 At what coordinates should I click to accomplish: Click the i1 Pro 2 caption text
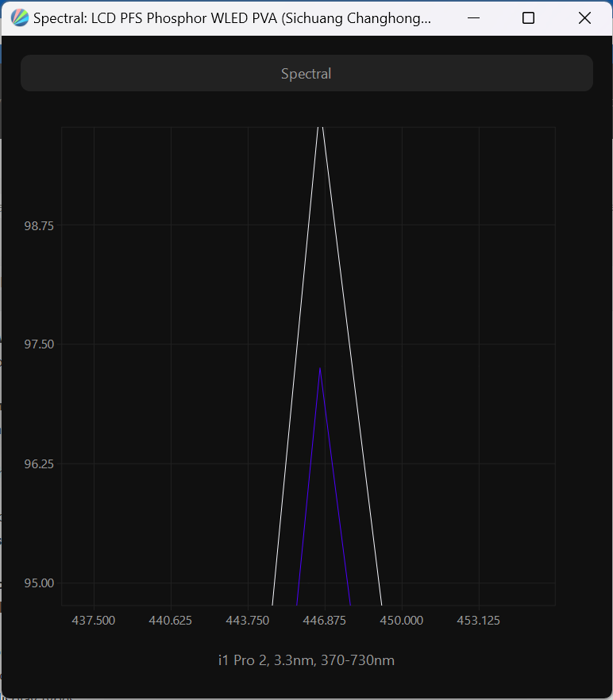(x=306, y=660)
